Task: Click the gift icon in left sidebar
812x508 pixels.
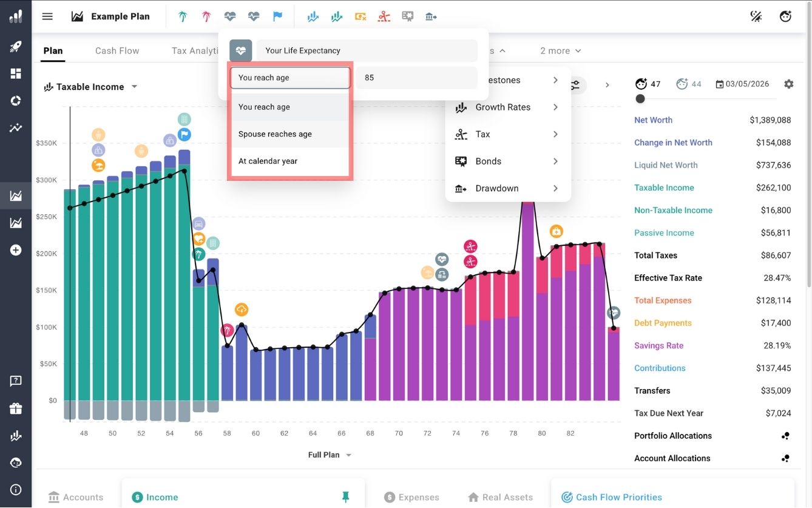Action: coord(16,408)
